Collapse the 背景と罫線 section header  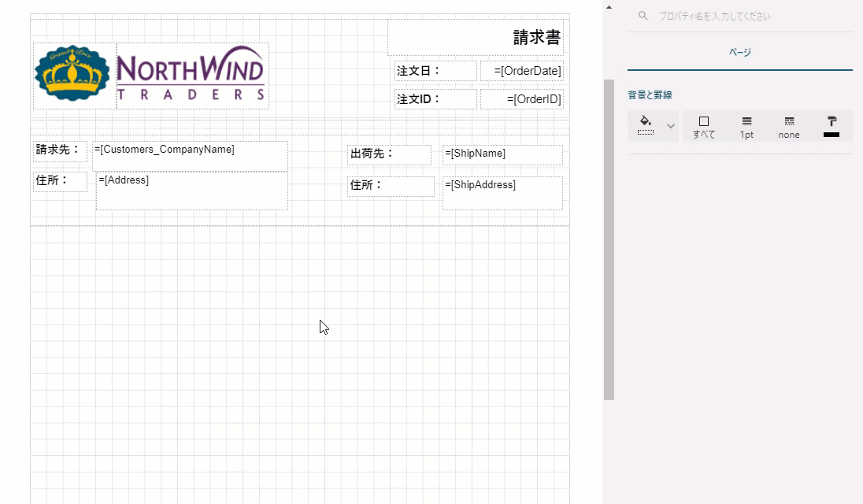(650, 95)
